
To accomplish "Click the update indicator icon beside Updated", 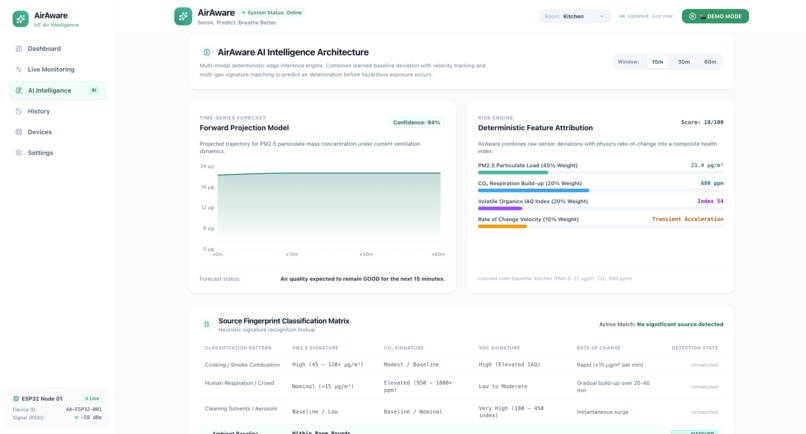I will [x=622, y=16].
